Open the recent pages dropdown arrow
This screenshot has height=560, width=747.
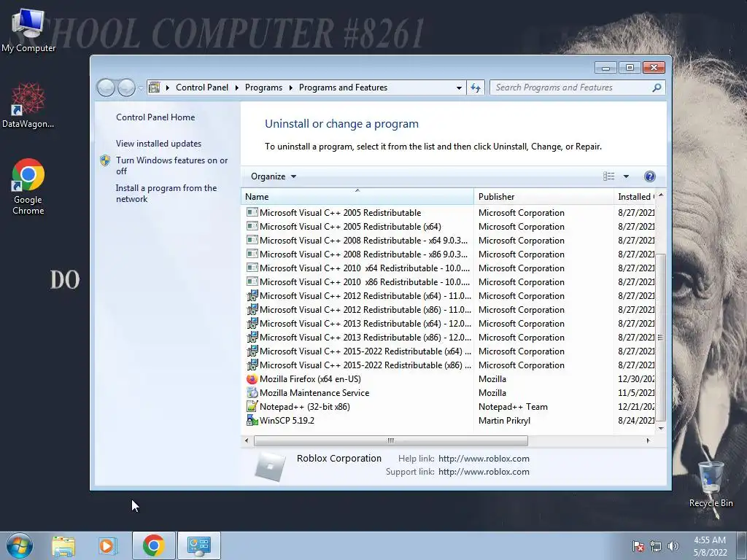(141, 87)
